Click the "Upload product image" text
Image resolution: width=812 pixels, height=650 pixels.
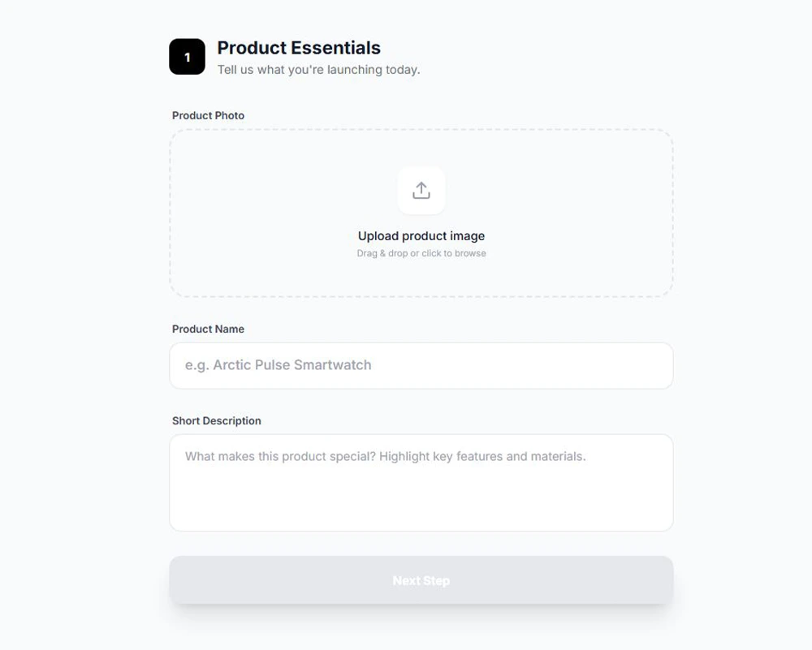(x=421, y=236)
